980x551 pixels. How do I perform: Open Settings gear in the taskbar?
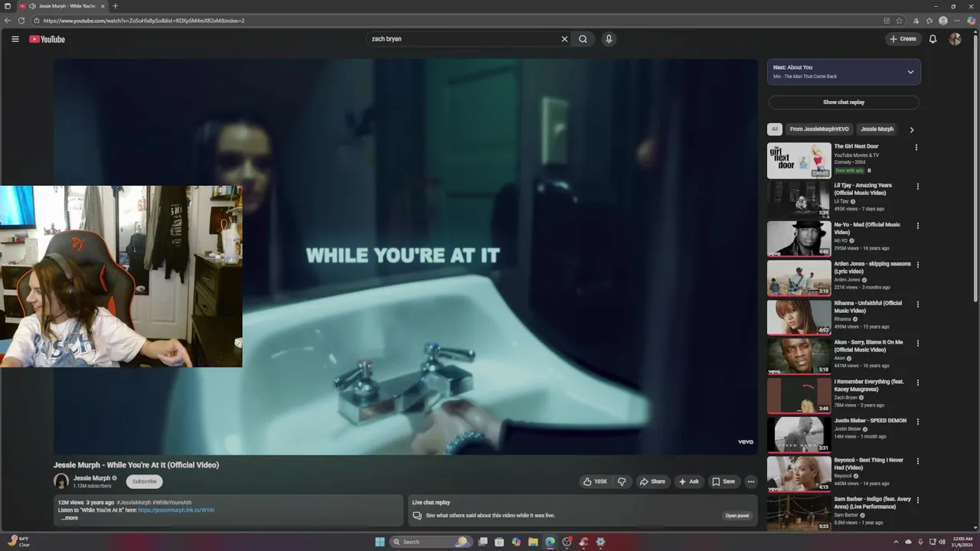tap(600, 542)
